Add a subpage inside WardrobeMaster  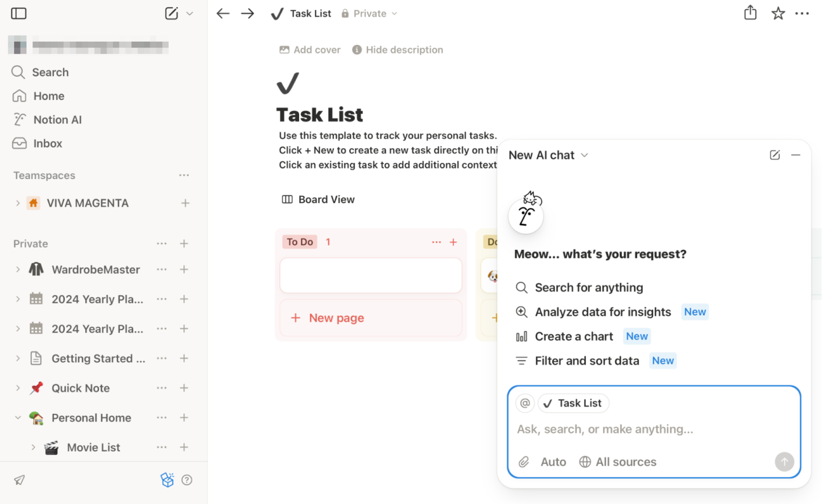[x=184, y=269]
